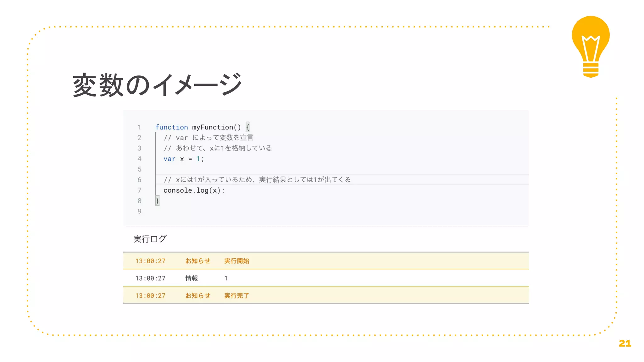Click the opening brace on line 1
Image resolution: width=644 pixels, height=362 pixels.
tap(248, 127)
